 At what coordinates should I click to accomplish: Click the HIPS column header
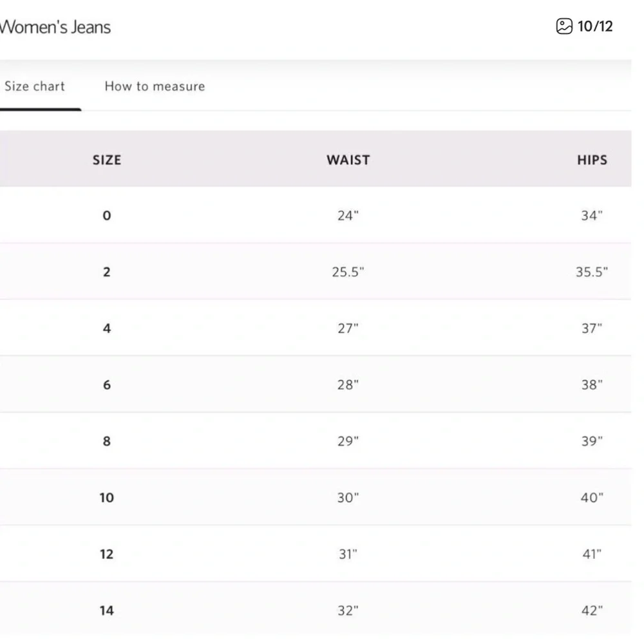[592, 160]
